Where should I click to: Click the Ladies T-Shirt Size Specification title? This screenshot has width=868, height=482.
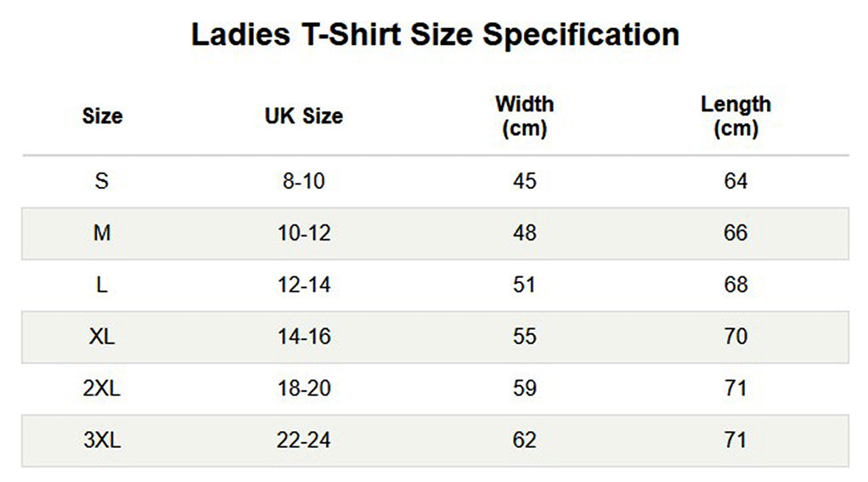click(x=435, y=36)
